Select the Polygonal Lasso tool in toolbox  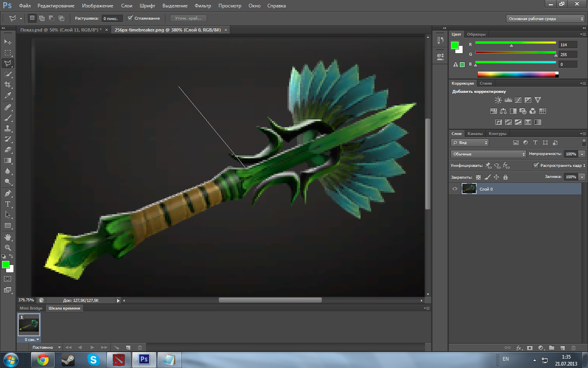(7, 63)
